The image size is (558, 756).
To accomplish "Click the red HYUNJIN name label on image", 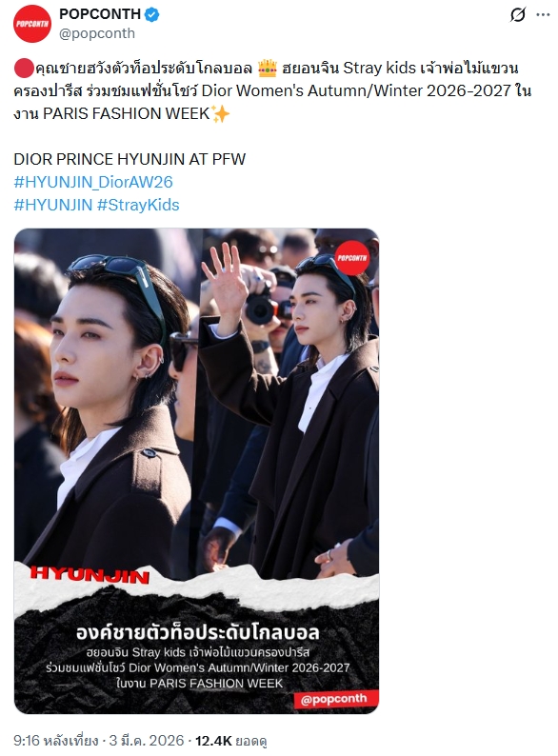I will [90, 574].
